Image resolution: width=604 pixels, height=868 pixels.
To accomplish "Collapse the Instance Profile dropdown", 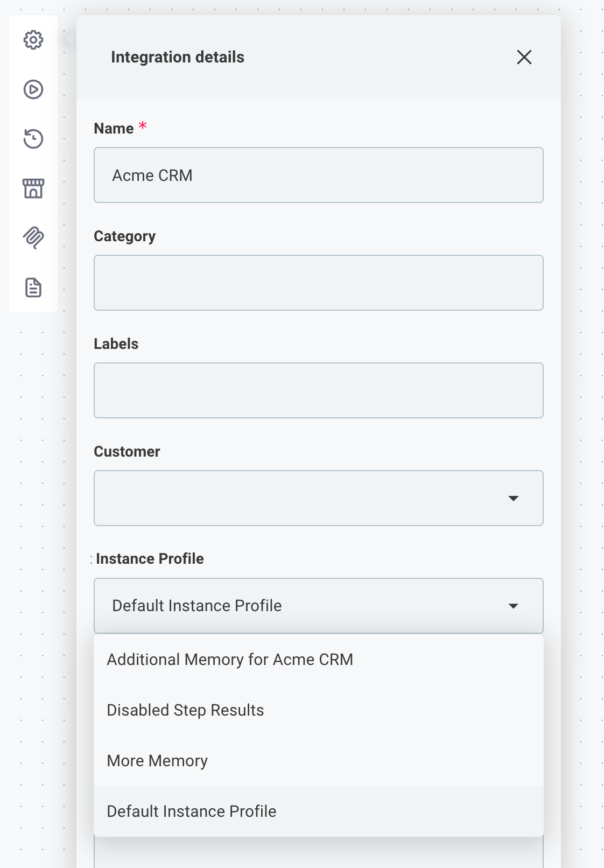I will (x=319, y=606).
